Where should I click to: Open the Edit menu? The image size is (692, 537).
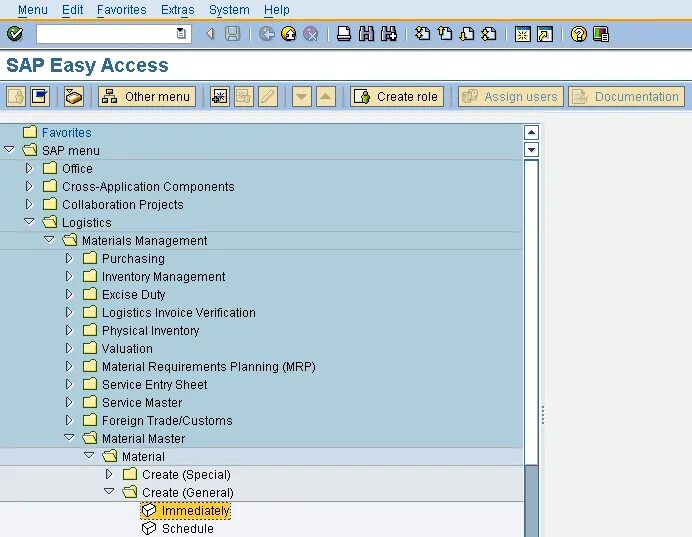tap(72, 10)
